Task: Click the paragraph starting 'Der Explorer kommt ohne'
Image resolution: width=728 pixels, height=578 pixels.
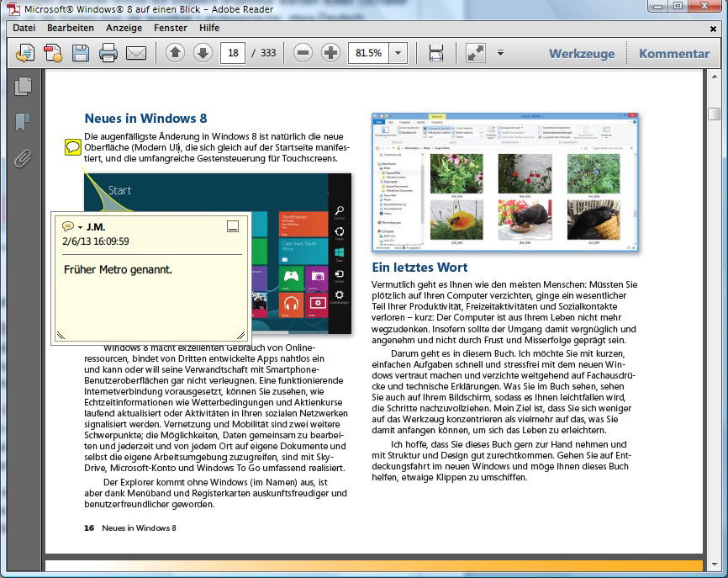Action: coord(215,493)
